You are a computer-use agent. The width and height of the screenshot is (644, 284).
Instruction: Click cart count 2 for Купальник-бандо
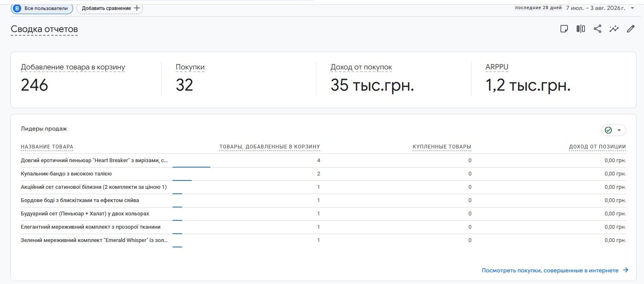pyautogui.click(x=318, y=174)
